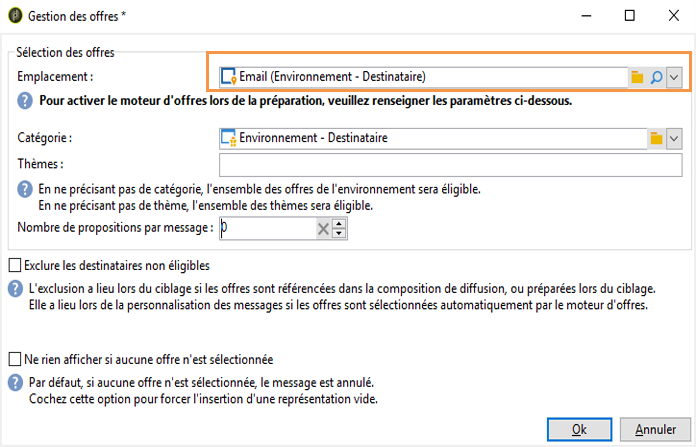696x447 pixels.
Task: Clear the number of propositions with X
Action: point(323,229)
